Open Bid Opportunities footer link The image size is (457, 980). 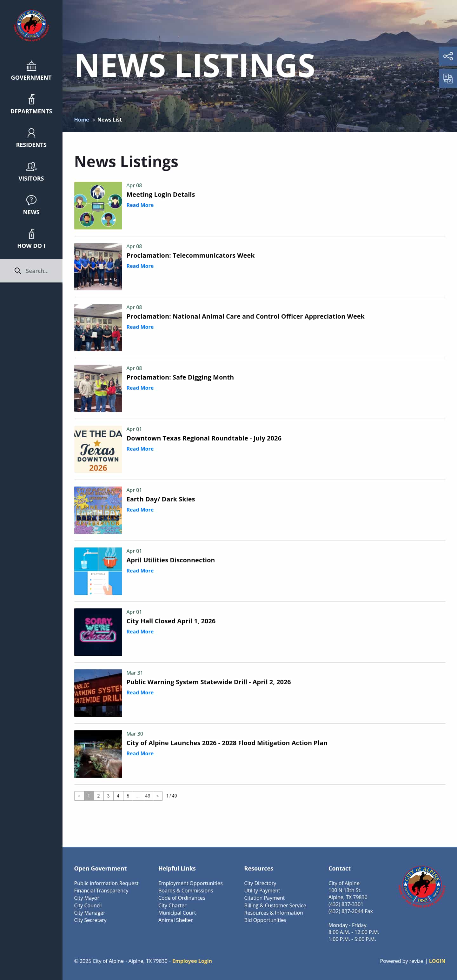coord(265,920)
